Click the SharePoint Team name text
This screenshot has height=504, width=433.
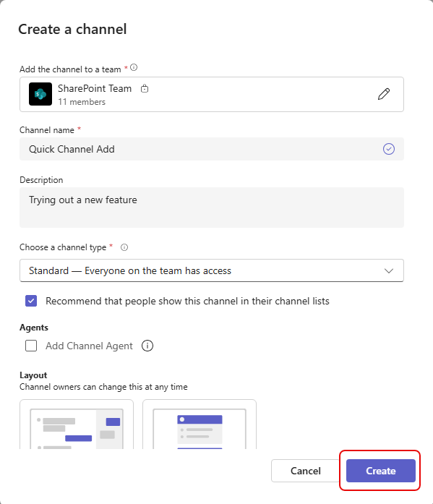95,88
